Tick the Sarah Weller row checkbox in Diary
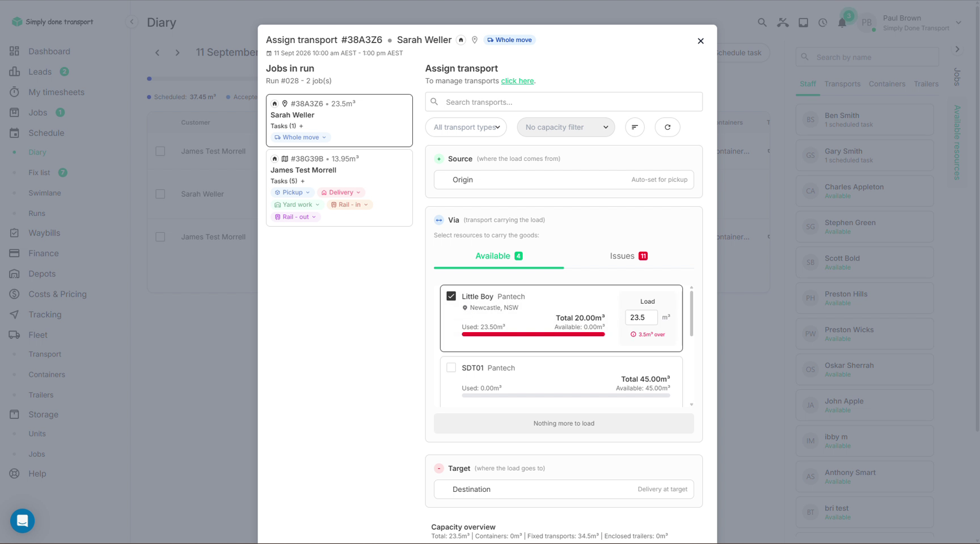The image size is (980, 544). point(160,194)
